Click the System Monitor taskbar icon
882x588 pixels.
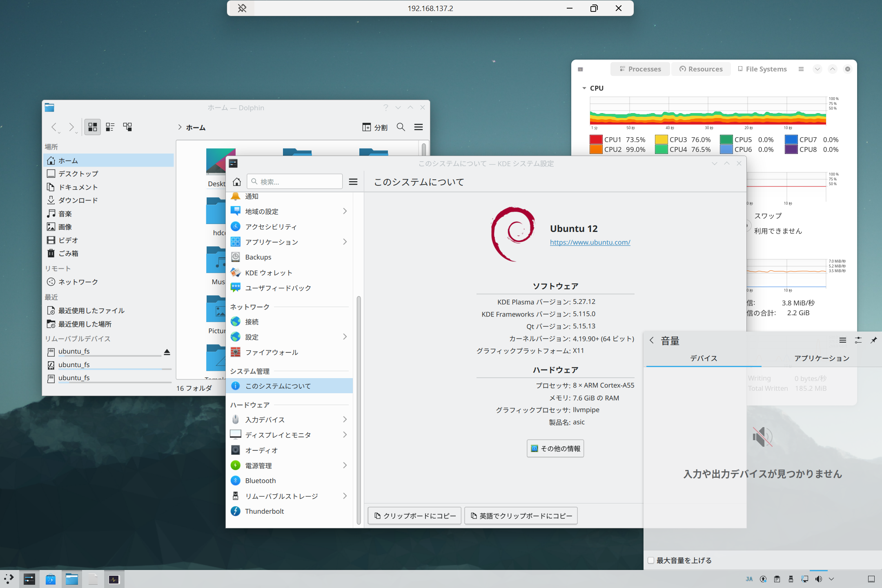tap(114, 579)
